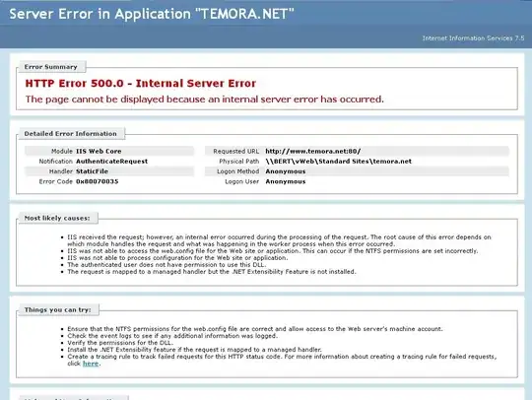Click the 'Most likely causes:' section label

click(57, 218)
